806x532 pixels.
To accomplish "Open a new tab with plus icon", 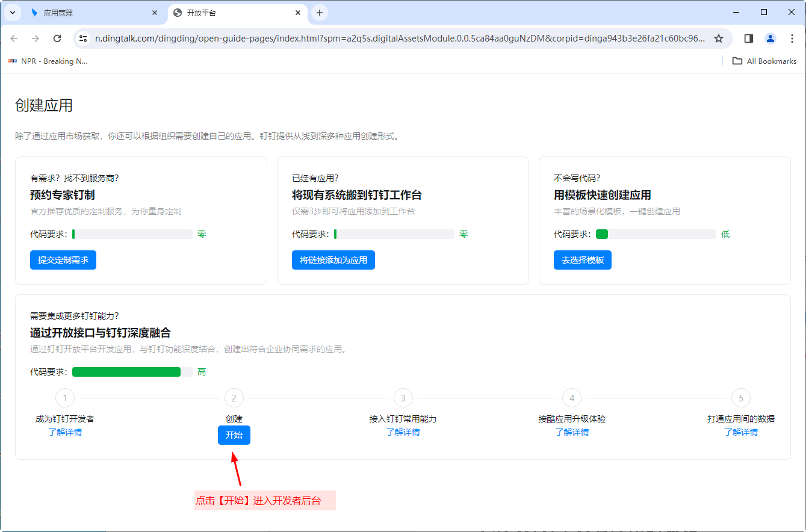I will tap(320, 13).
